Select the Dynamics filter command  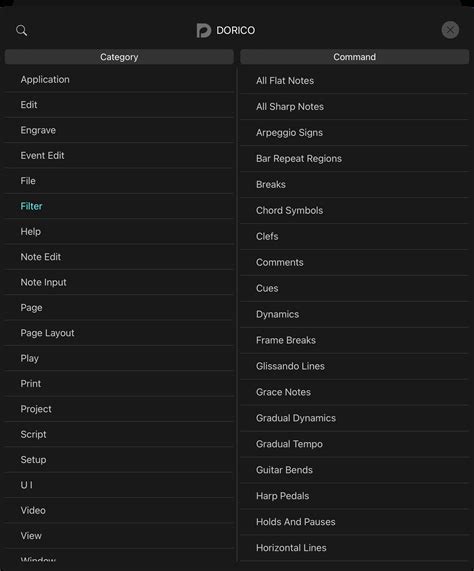(355, 314)
